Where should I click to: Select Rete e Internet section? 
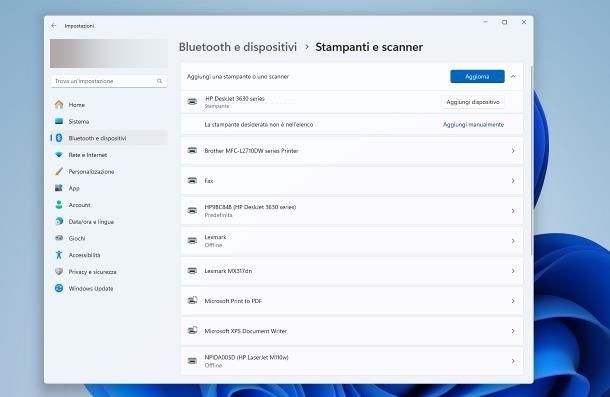(x=109, y=155)
